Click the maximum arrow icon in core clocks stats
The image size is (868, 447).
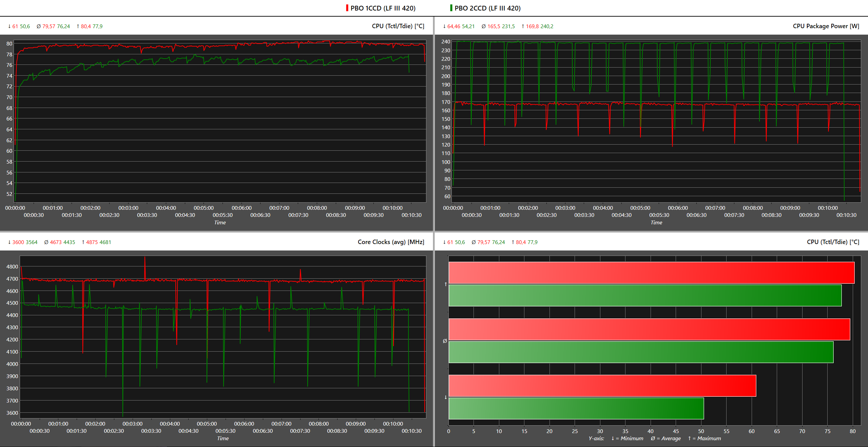point(83,242)
